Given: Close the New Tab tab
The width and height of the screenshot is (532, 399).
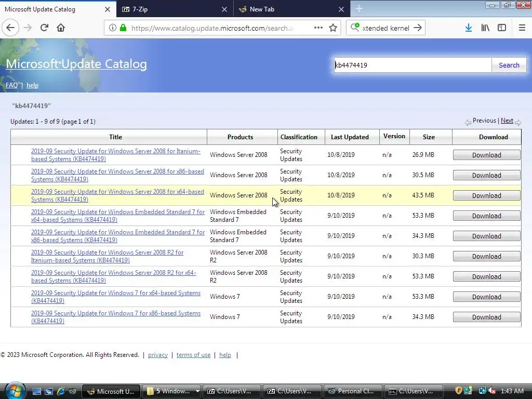Looking at the screenshot, I should (341, 9).
